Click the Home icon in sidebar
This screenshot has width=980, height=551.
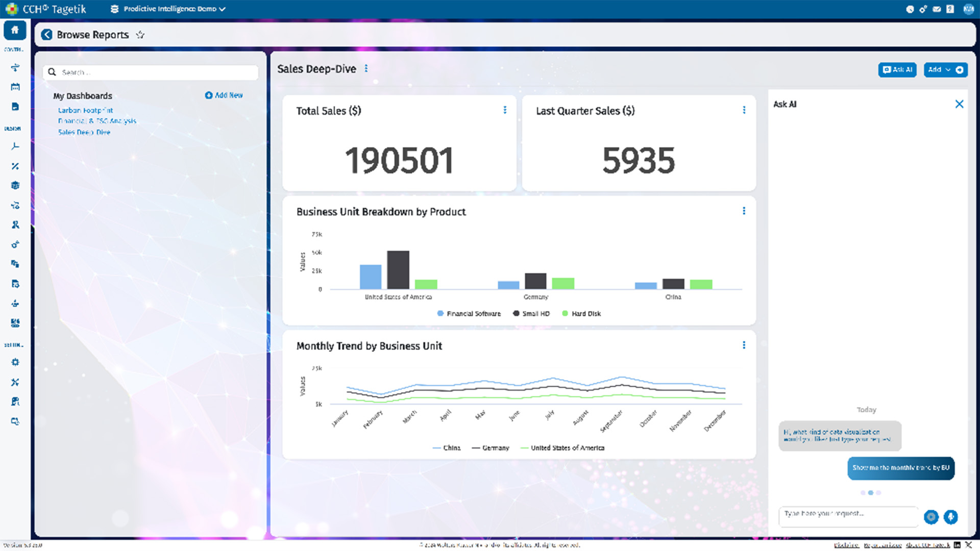point(15,30)
